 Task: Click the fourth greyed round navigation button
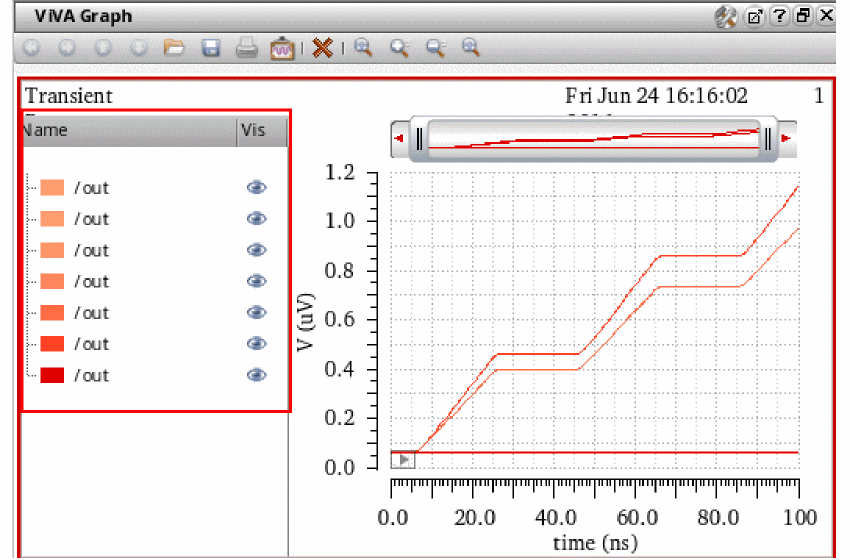pyautogui.click(x=139, y=48)
